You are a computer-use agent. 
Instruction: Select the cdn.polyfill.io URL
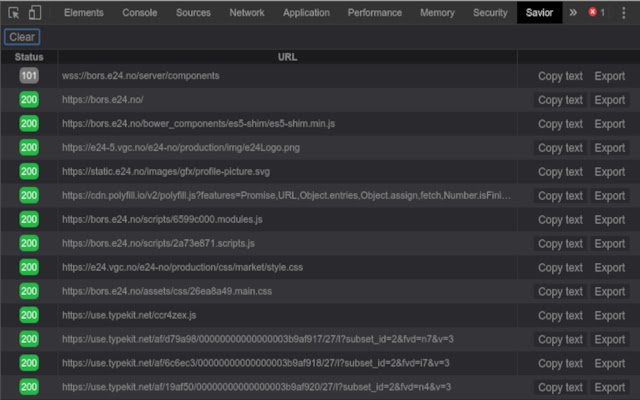[286, 196]
